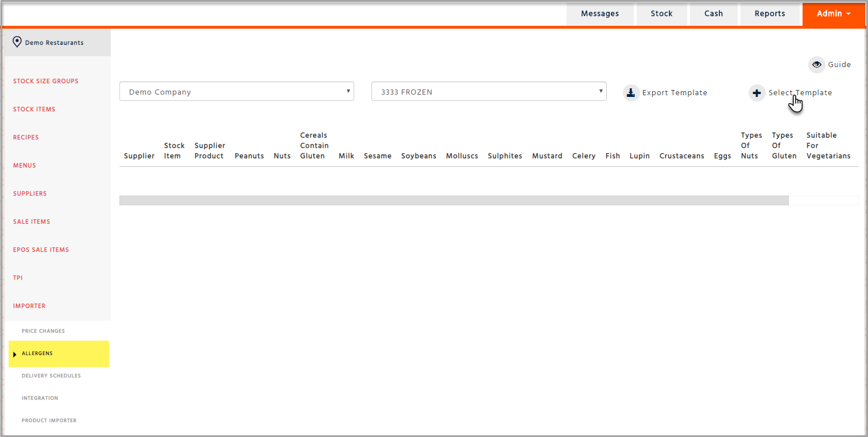Open the 3333 FROZEN dropdown

[x=489, y=92]
